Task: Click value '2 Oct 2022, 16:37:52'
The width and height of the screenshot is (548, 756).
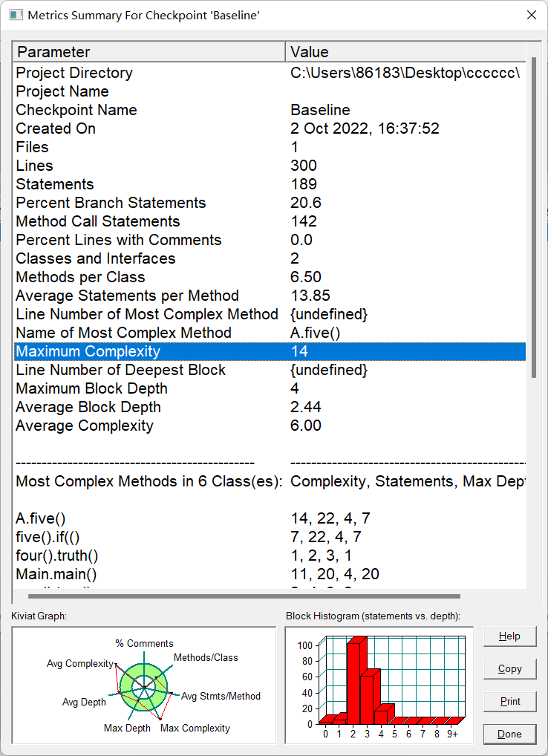Action: point(365,128)
